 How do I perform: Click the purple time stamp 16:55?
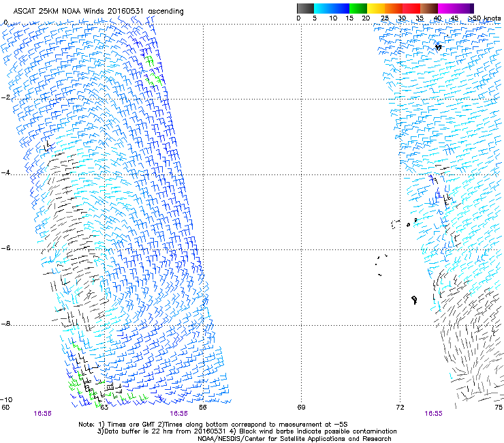tap(433, 414)
